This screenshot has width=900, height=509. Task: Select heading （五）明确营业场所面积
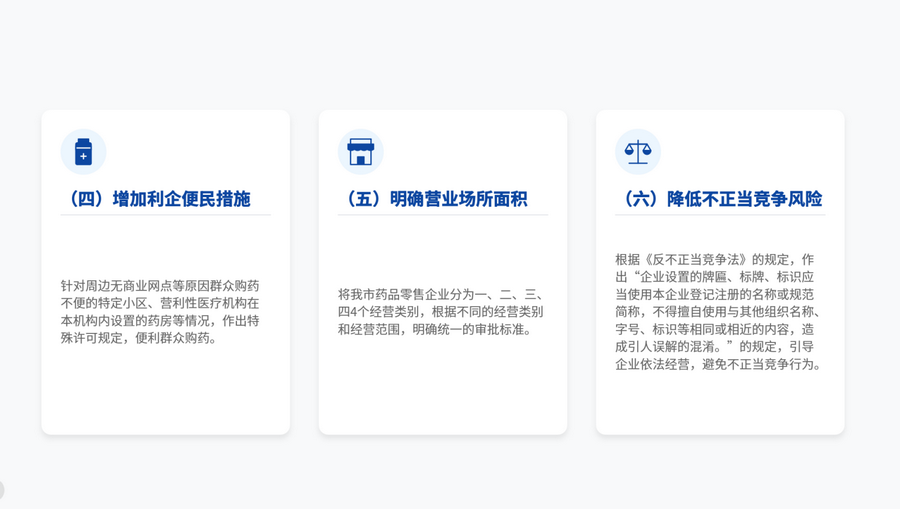pyautogui.click(x=433, y=199)
